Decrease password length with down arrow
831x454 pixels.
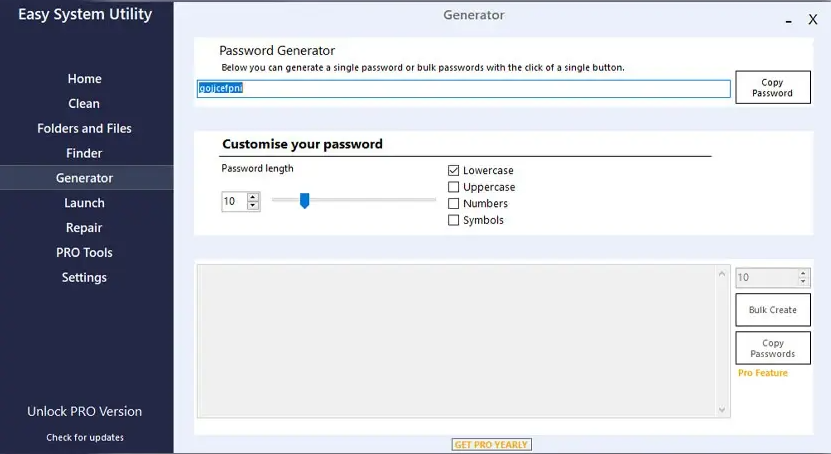[x=253, y=206]
